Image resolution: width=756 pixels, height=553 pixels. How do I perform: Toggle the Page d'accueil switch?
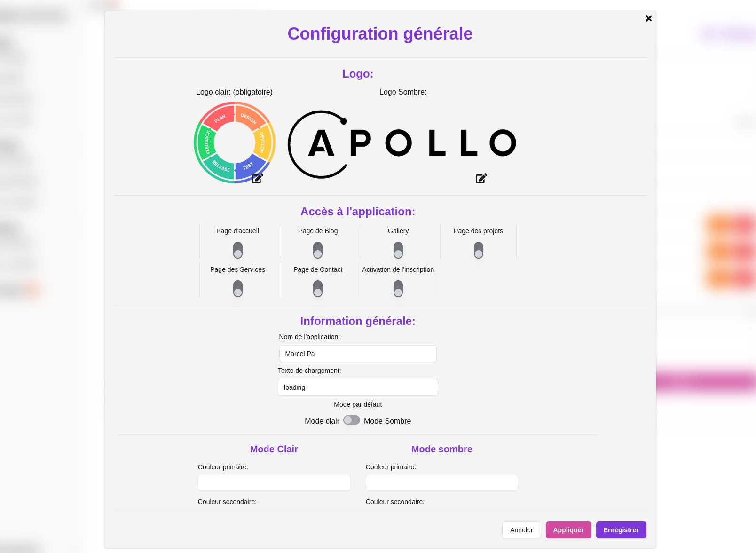[238, 250]
